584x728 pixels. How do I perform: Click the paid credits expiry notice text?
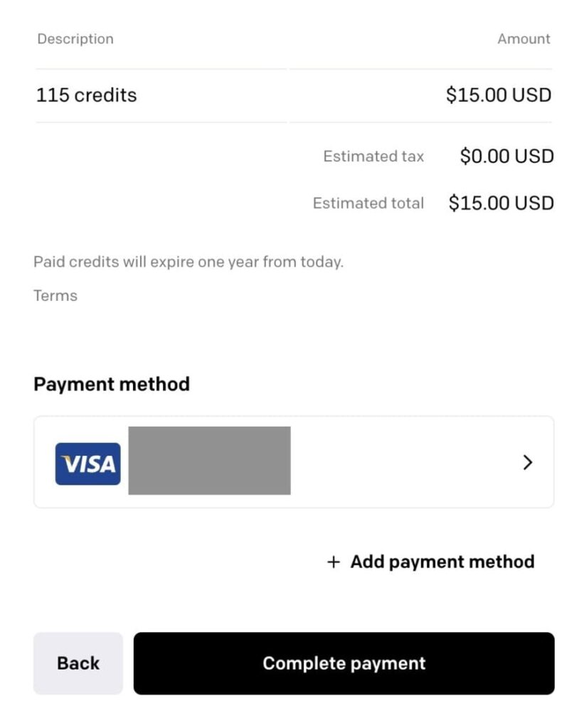(189, 262)
